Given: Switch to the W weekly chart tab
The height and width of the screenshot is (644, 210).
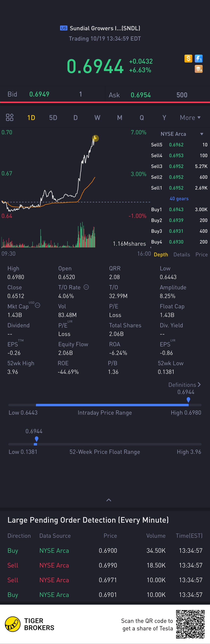Looking at the screenshot, I should (97, 118).
